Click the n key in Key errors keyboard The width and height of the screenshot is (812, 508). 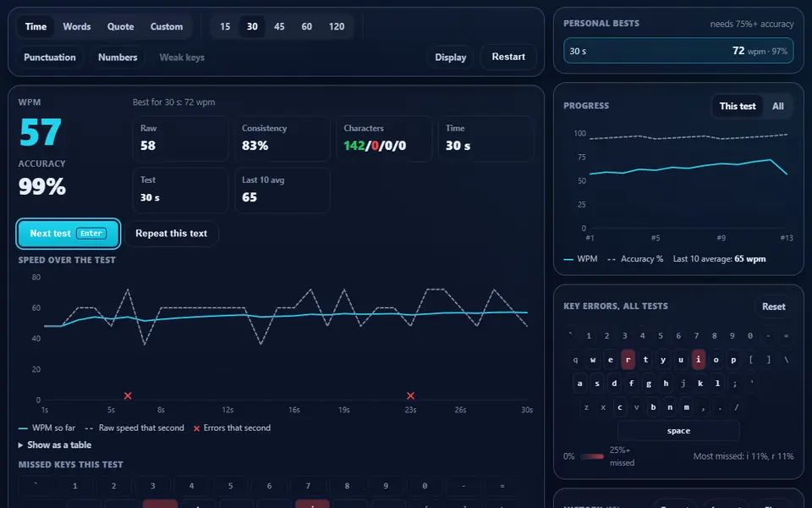tap(670, 407)
